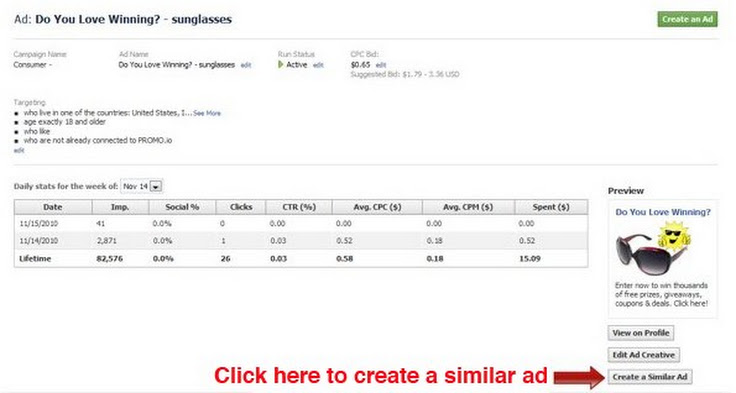Click the Create a Similar Ad button
Image resolution: width=736 pixels, height=393 pixels.
pos(650,377)
